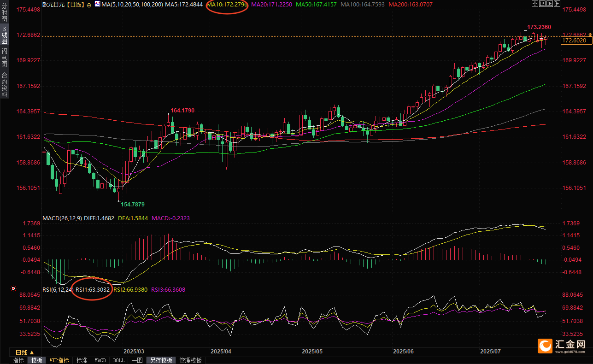Switch to K线图 sidebar tab
593x364 pixels.
click(4, 35)
